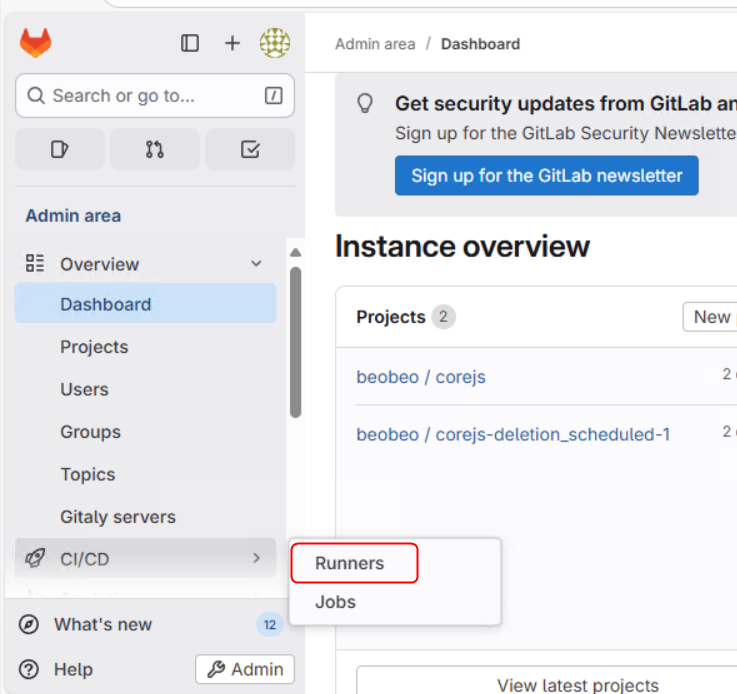Image resolution: width=737 pixels, height=694 pixels.
Task: Open What's new with 12 badge
Action: point(103,624)
